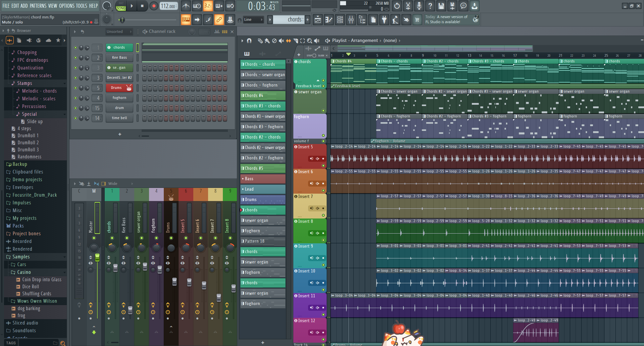Open the FILE menu
This screenshot has height=346, width=644.
[x=6, y=6]
